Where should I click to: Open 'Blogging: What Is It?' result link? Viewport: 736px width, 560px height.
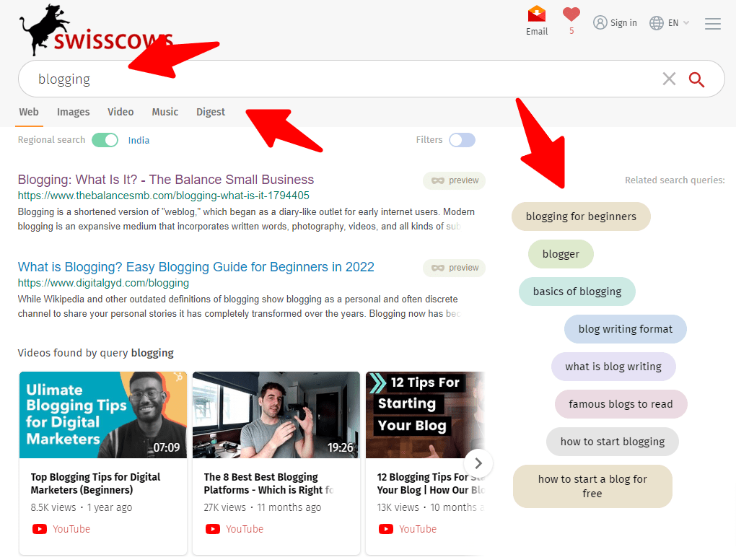[x=166, y=179]
